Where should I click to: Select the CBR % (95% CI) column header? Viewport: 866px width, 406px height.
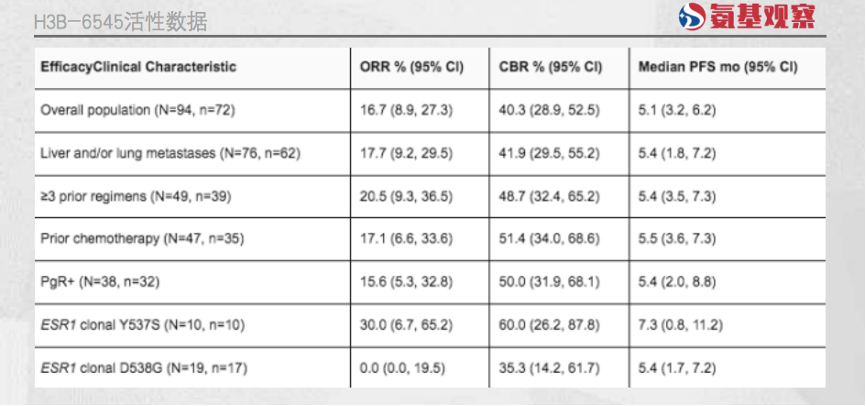550,67
